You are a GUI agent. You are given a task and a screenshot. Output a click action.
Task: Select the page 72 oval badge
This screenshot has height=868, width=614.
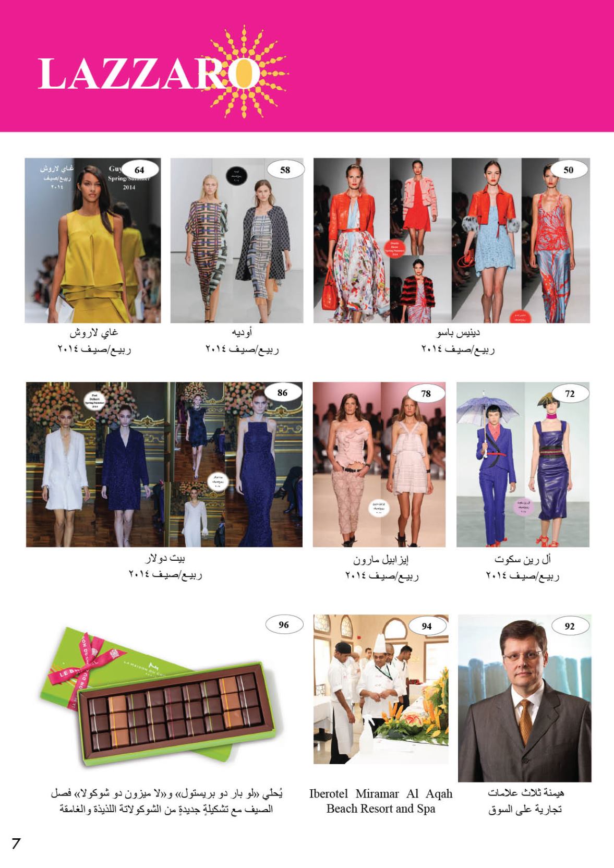point(570,393)
